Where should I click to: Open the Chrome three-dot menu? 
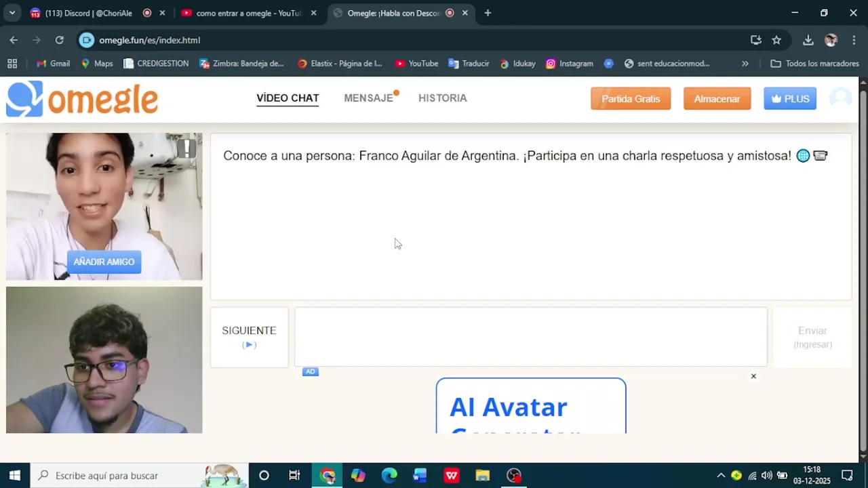click(x=853, y=40)
